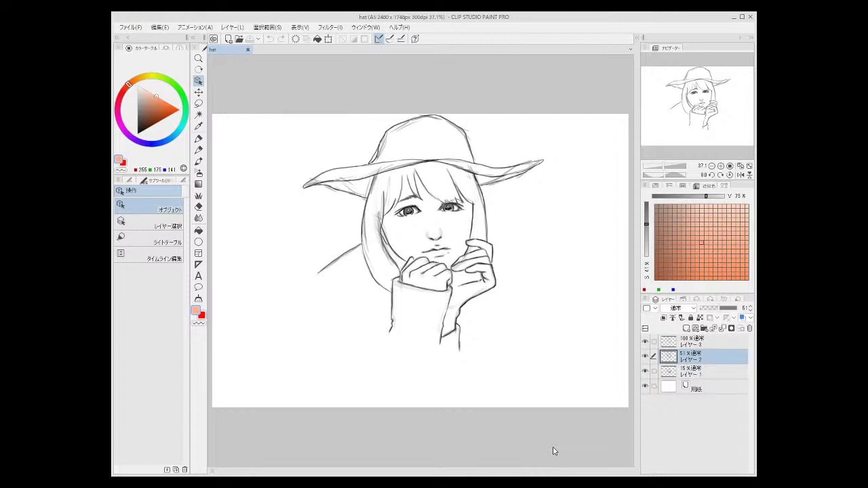
Task: Select the Lasso selection tool
Action: (x=199, y=104)
